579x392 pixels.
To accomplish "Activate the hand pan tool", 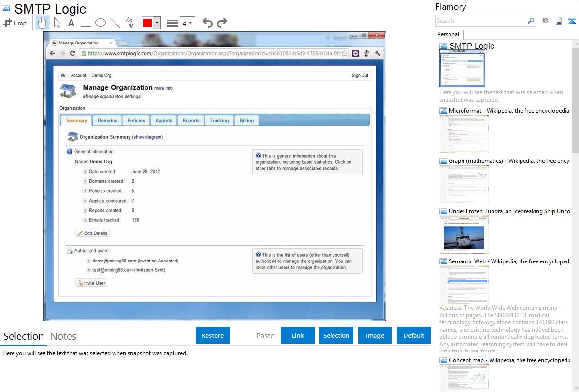I will tap(43, 23).
